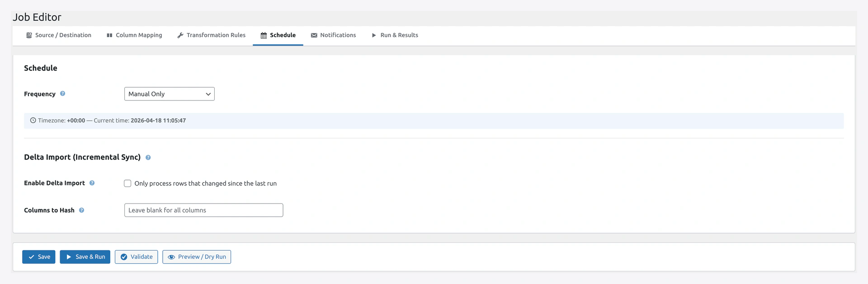868x284 pixels.
Task: Click the current time 2026-04-18 11:05:47
Action: click(158, 121)
